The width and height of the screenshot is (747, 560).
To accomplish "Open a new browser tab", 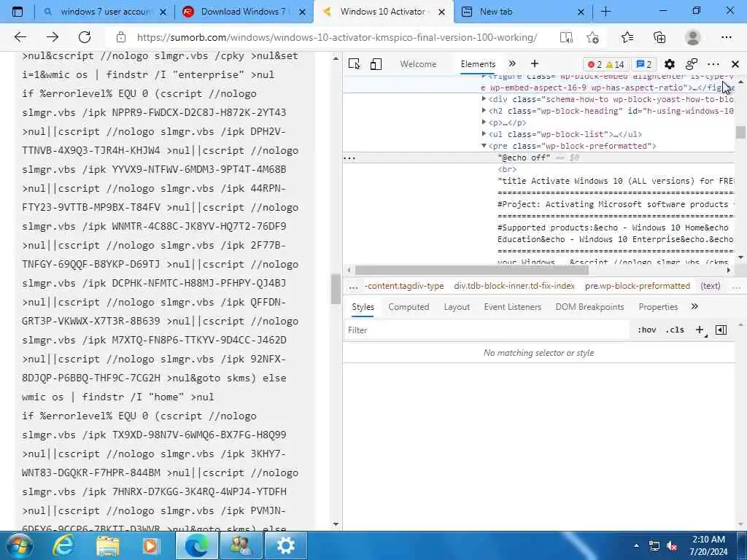I will click(x=606, y=12).
